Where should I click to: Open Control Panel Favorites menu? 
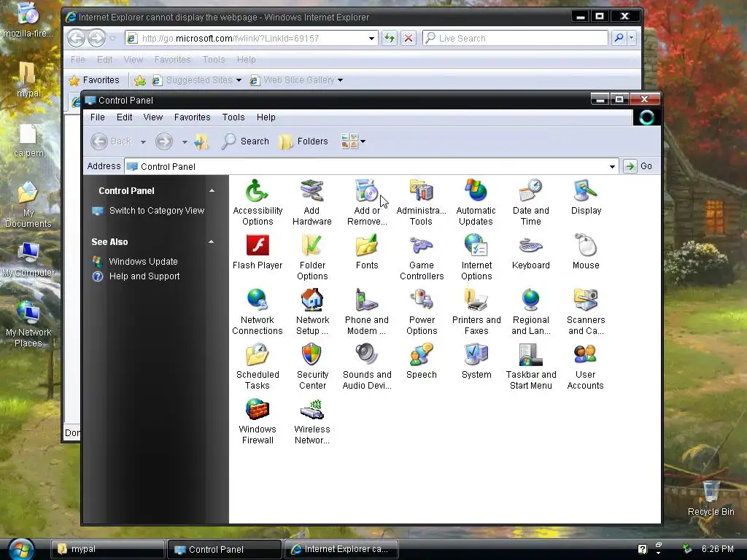pos(192,117)
